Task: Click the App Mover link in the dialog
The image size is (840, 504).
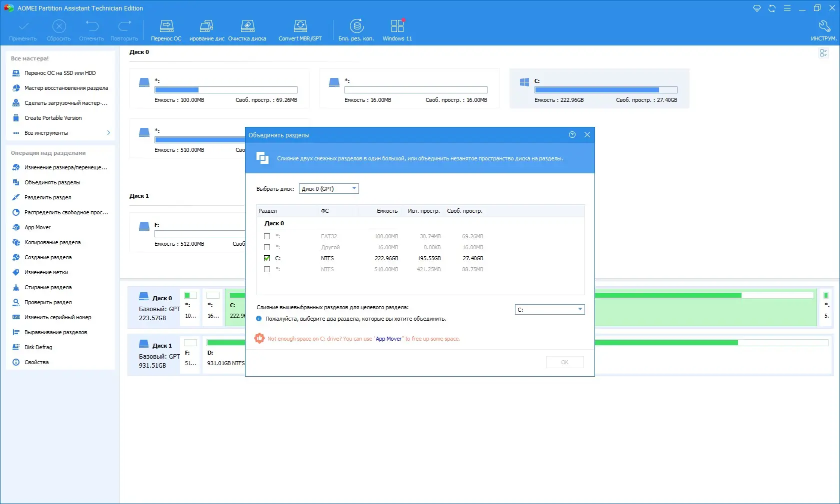Action: click(388, 339)
